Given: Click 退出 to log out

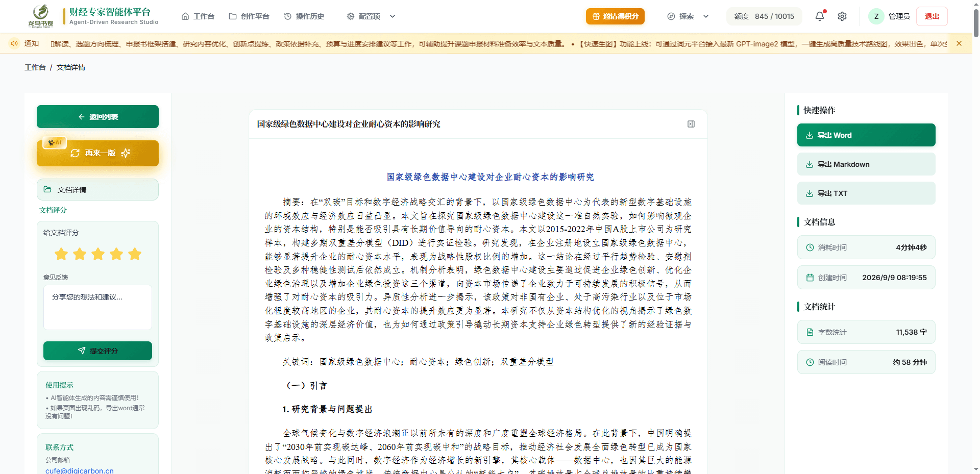Looking at the screenshot, I should (x=932, y=16).
